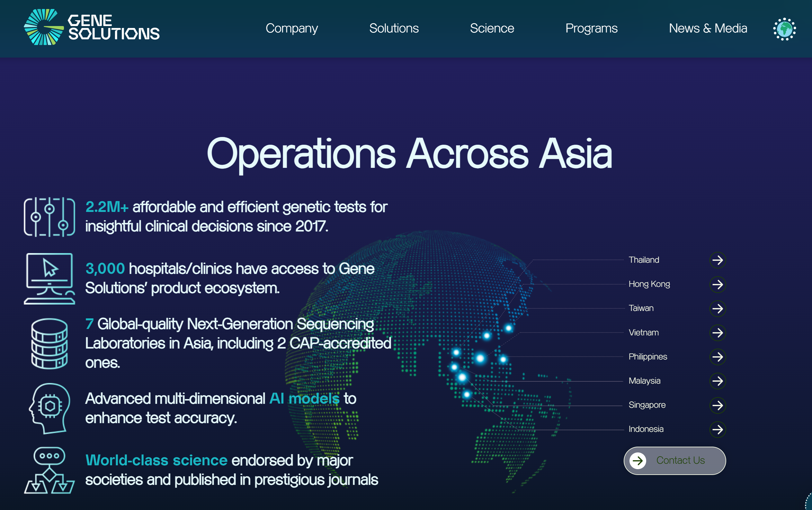This screenshot has height=510, width=812.
Task: Click the AI head chip icon
Action: (x=49, y=408)
